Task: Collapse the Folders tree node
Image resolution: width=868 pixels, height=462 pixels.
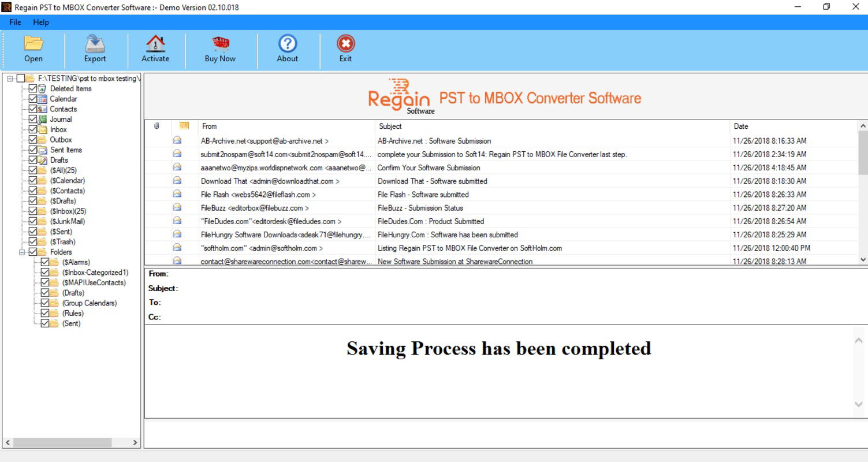Action: [x=23, y=252]
